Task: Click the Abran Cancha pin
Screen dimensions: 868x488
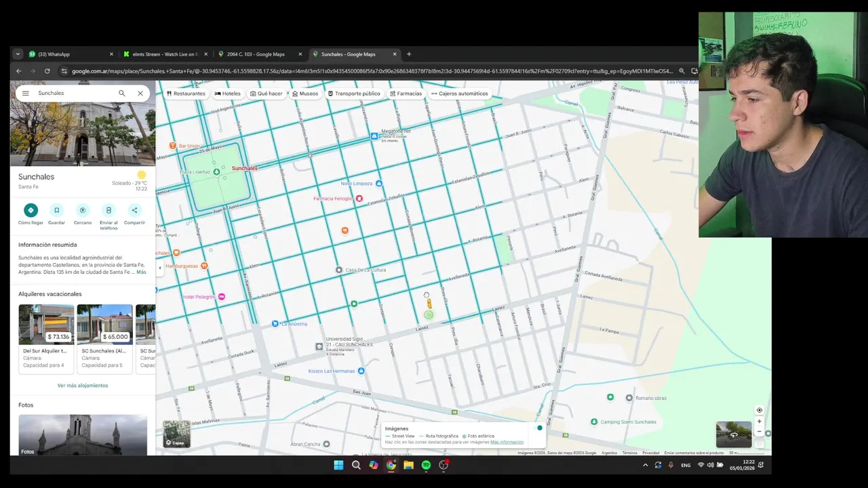Action: [326, 444]
